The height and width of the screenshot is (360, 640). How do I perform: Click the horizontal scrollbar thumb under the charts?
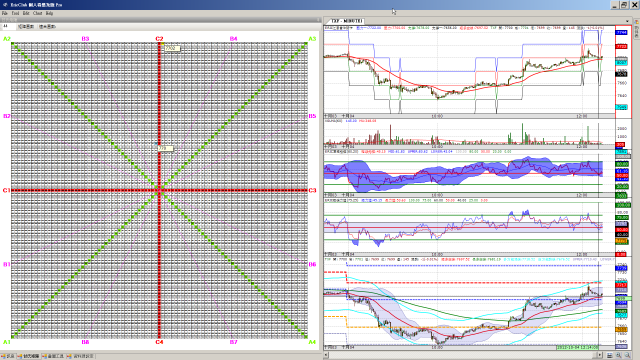(594, 356)
